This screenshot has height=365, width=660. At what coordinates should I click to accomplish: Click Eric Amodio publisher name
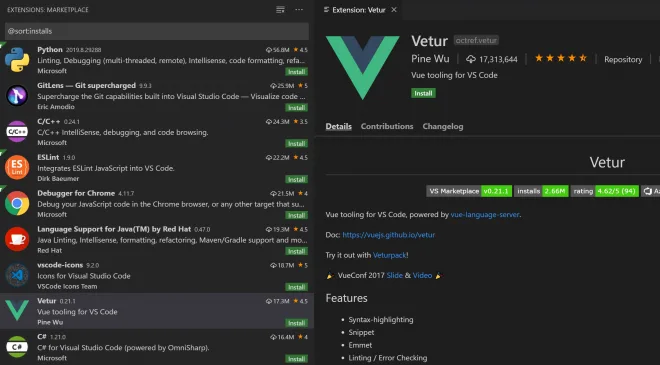[56, 107]
